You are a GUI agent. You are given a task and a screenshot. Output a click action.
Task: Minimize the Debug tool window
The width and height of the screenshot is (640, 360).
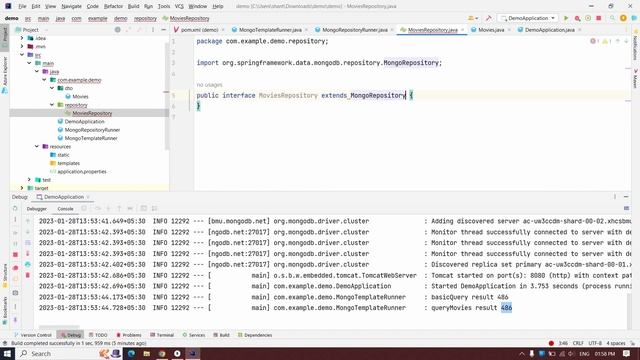pos(626,197)
